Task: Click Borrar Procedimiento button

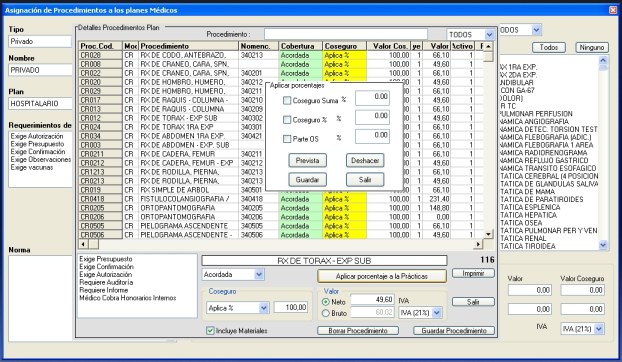Action: click(358, 331)
